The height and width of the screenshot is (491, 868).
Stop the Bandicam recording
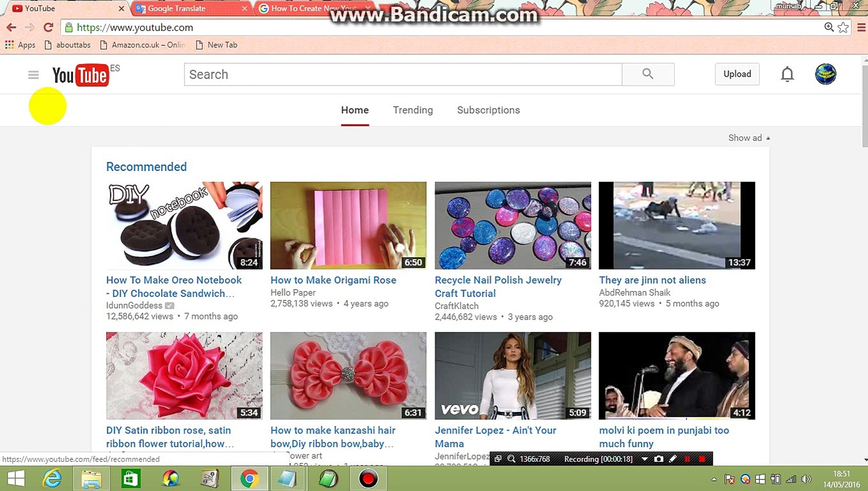[702, 459]
